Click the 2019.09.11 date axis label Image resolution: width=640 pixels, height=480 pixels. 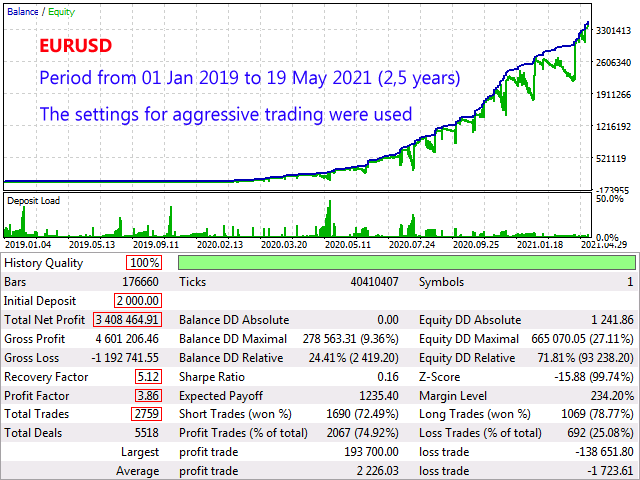tap(156, 244)
